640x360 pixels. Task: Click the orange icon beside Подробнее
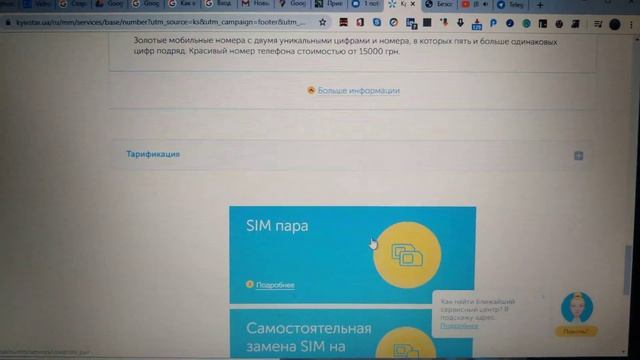click(249, 284)
